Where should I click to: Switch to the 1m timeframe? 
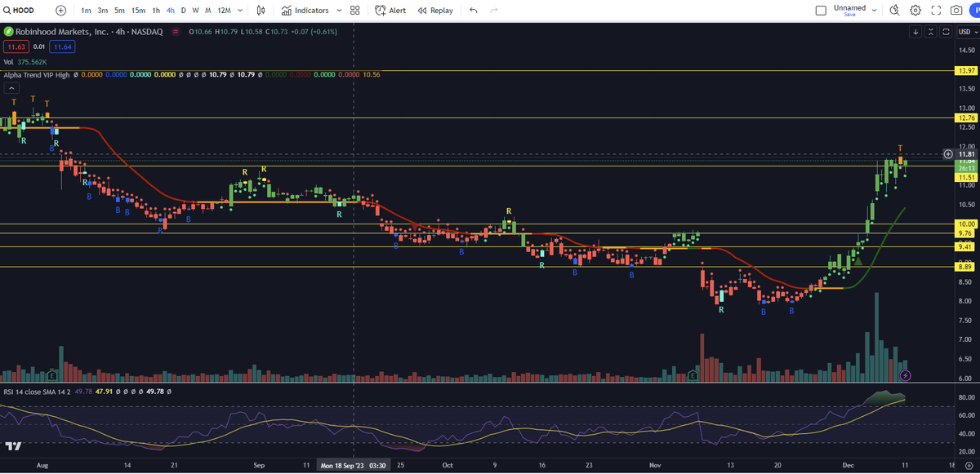86,11
